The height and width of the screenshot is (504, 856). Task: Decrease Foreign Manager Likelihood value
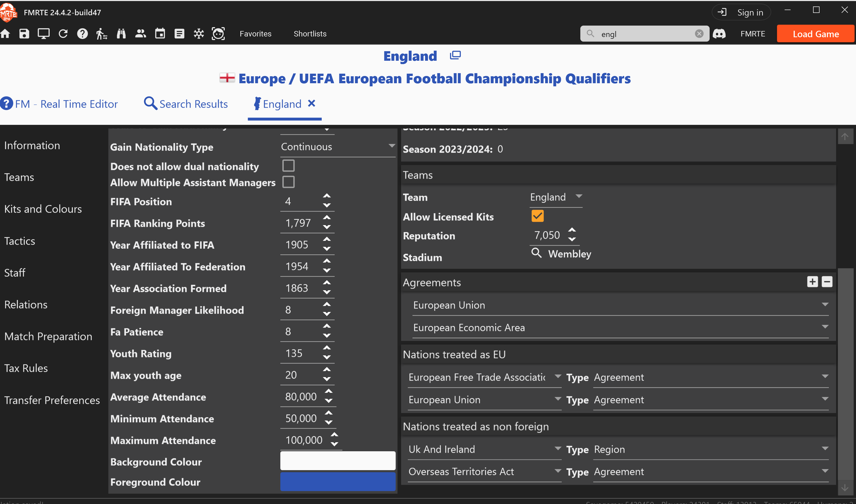point(327,314)
